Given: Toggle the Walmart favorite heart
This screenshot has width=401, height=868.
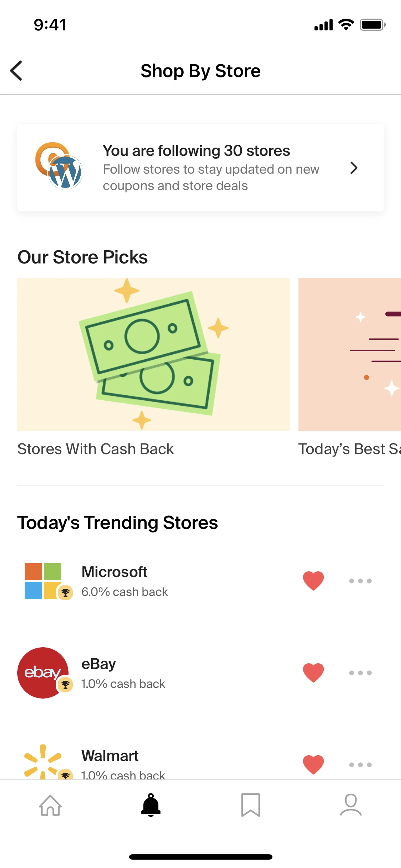Looking at the screenshot, I should [x=313, y=764].
